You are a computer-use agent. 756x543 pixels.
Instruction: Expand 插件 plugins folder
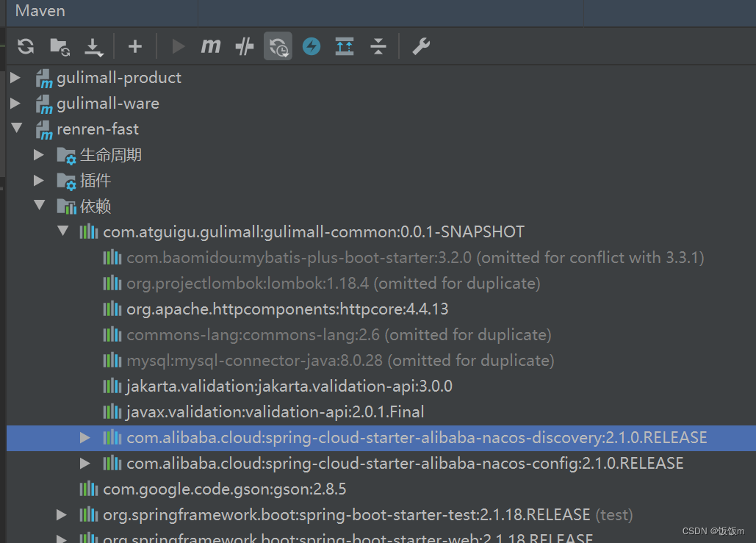point(39,180)
